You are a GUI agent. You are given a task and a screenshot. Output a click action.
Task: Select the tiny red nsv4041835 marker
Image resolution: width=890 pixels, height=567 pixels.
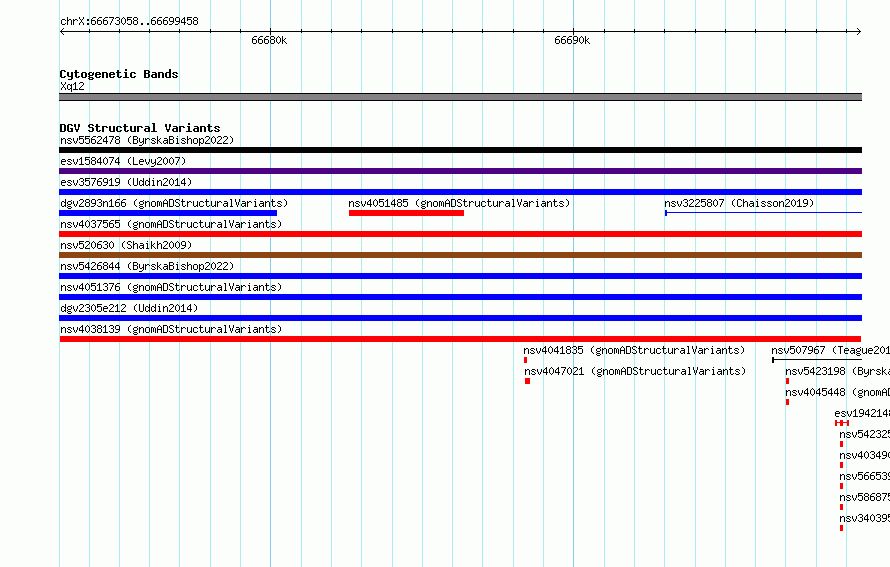[x=526, y=360]
